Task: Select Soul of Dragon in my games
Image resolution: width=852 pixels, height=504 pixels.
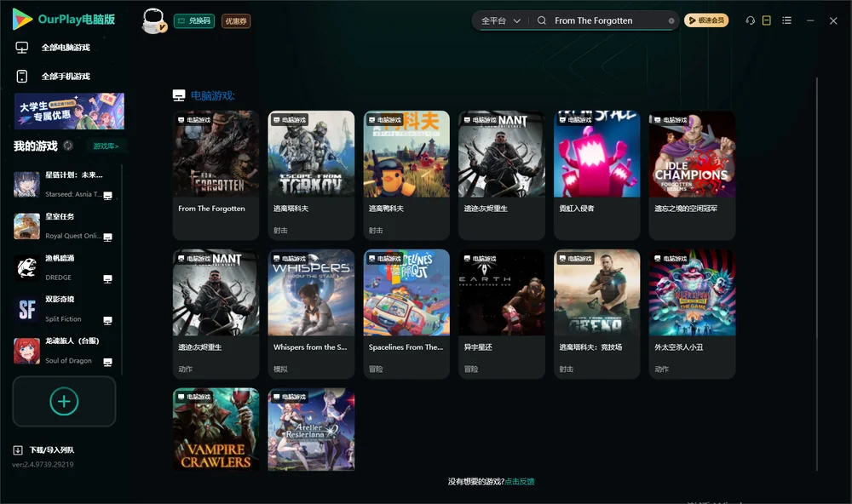Action: click(x=64, y=351)
